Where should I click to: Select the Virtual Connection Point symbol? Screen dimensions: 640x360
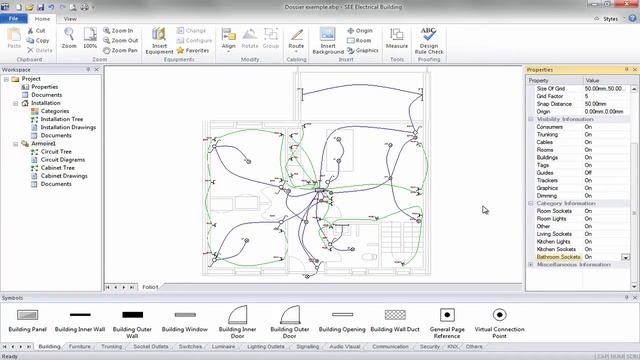(499, 323)
